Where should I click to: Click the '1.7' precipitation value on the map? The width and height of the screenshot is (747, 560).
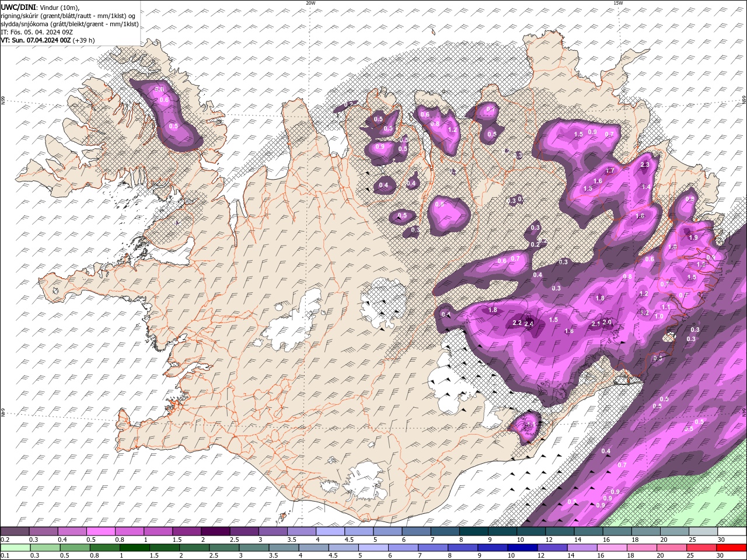point(610,171)
